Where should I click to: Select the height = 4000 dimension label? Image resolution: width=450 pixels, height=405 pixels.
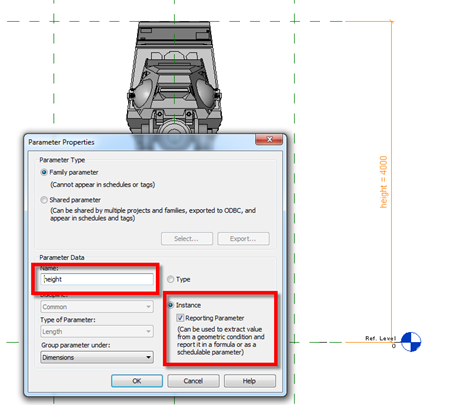click(x=384, y=182)
